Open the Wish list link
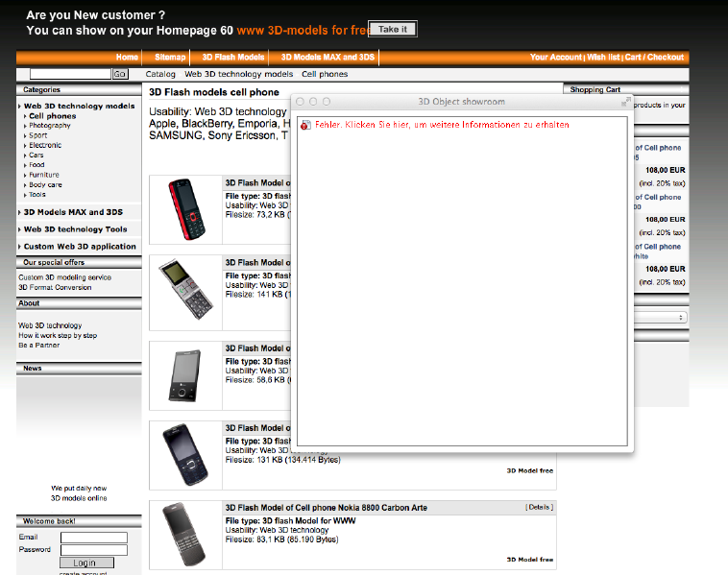Viewport: 728px width, 575px height. coord(603,57)
